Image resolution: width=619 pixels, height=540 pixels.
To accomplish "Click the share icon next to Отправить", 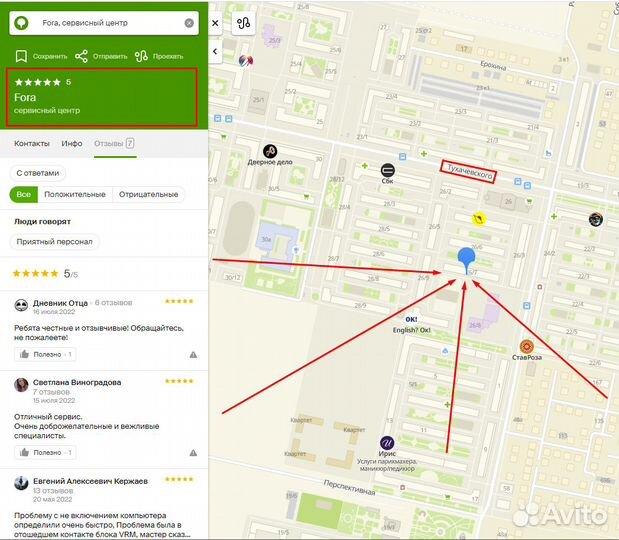I will point(82,56).
